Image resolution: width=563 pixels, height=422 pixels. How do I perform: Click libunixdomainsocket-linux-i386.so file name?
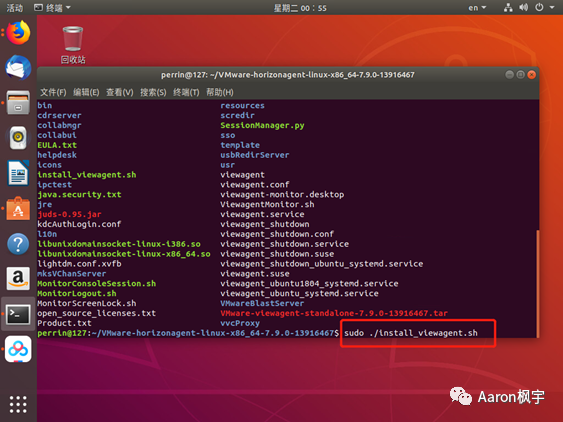tap(119, 244)
